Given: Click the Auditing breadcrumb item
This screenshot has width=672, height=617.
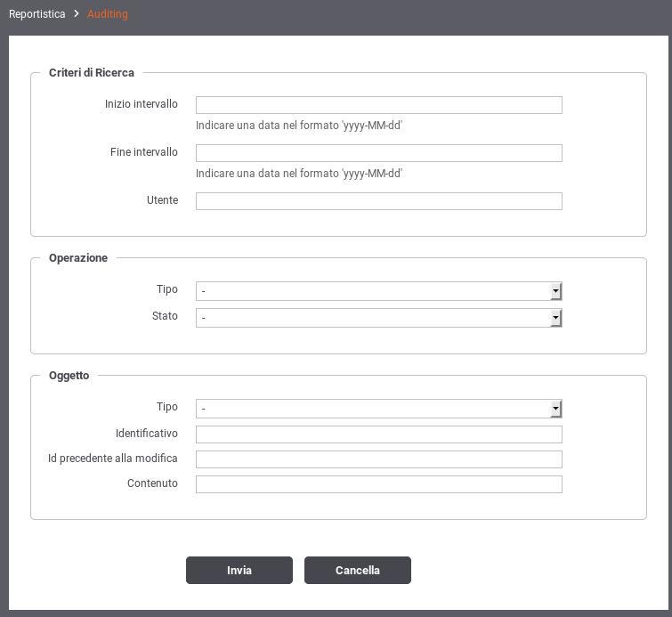Looking at the screenshot, I should click(x=108, y=14).
